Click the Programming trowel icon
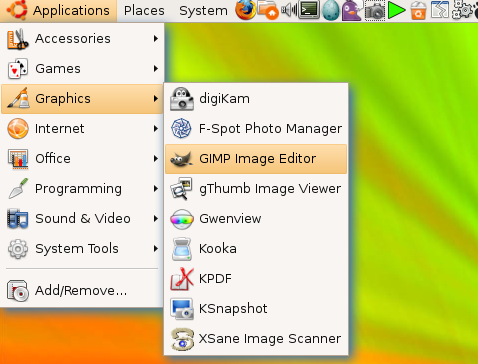This screenshot has width=478, height=364. (18, 188)
